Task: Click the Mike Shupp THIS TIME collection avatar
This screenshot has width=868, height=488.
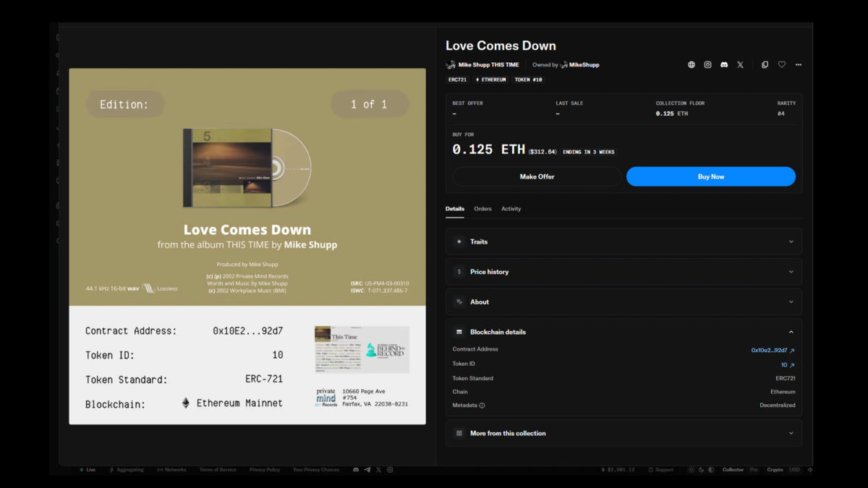Action: click(x=451, y=65)
